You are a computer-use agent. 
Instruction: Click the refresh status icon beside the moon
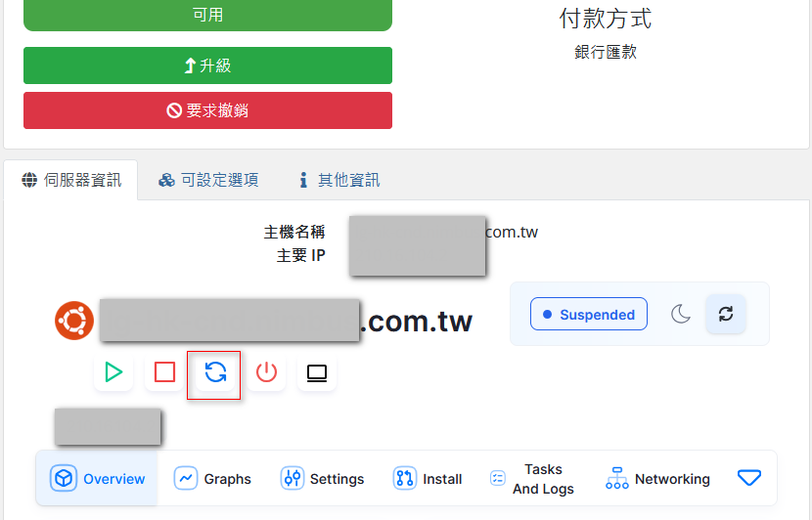[x=725, y=314]
